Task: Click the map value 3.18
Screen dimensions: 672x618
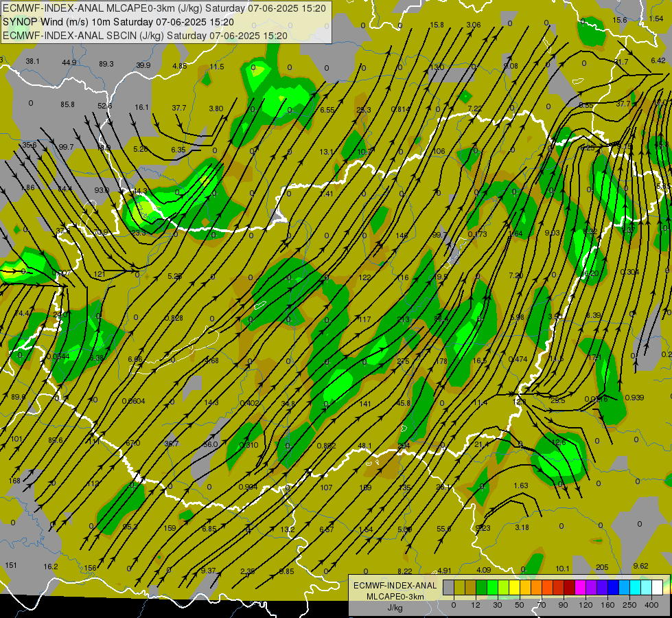Action: (x=522, y=527)
